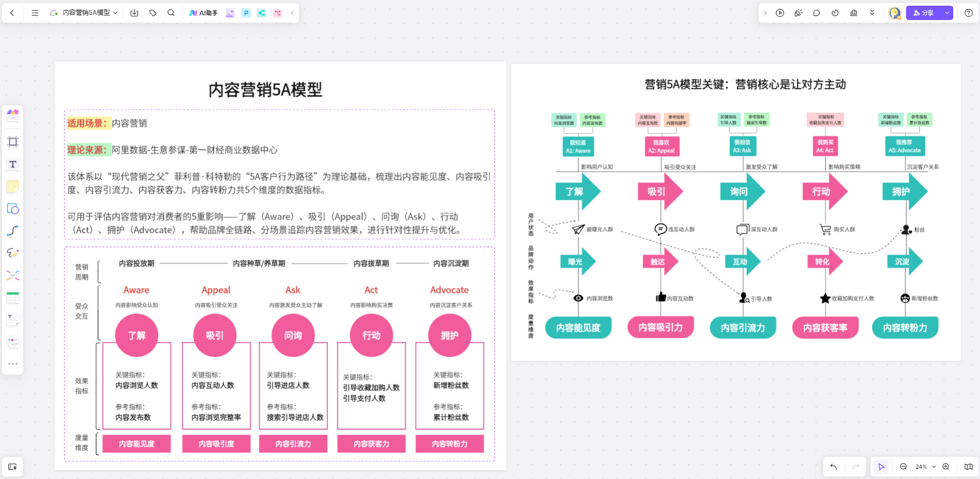Viewport: 980px width, 479px height.
Task: Expand more tools double-chevron
Action: click(x=872, y=13)
